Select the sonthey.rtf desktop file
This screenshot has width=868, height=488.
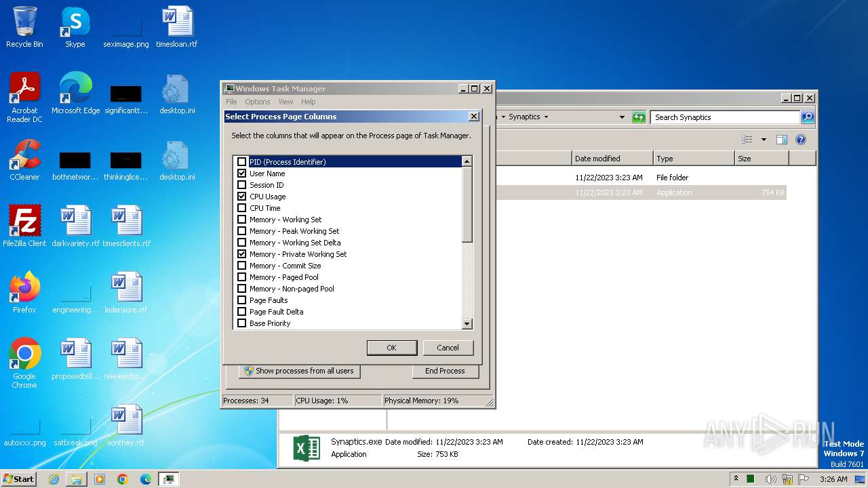click(x=126, y=426)
